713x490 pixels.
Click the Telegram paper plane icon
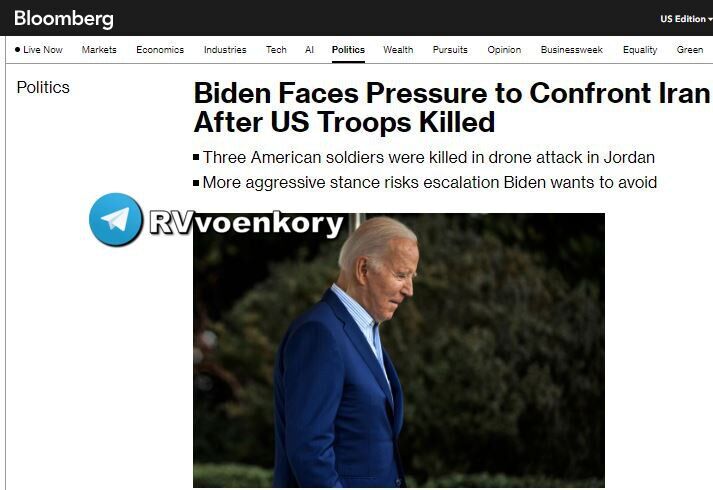click(116, 220)
